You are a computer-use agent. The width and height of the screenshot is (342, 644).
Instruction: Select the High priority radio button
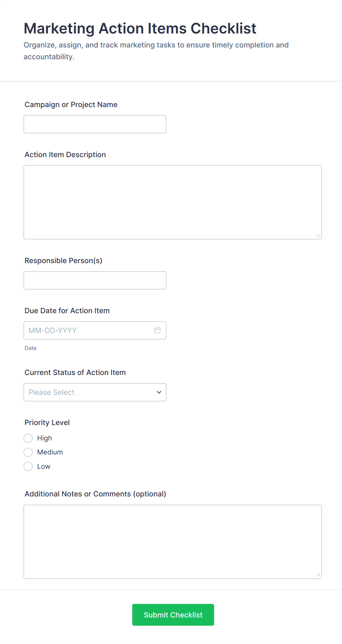pyautogui.click(x=28, y=438)
